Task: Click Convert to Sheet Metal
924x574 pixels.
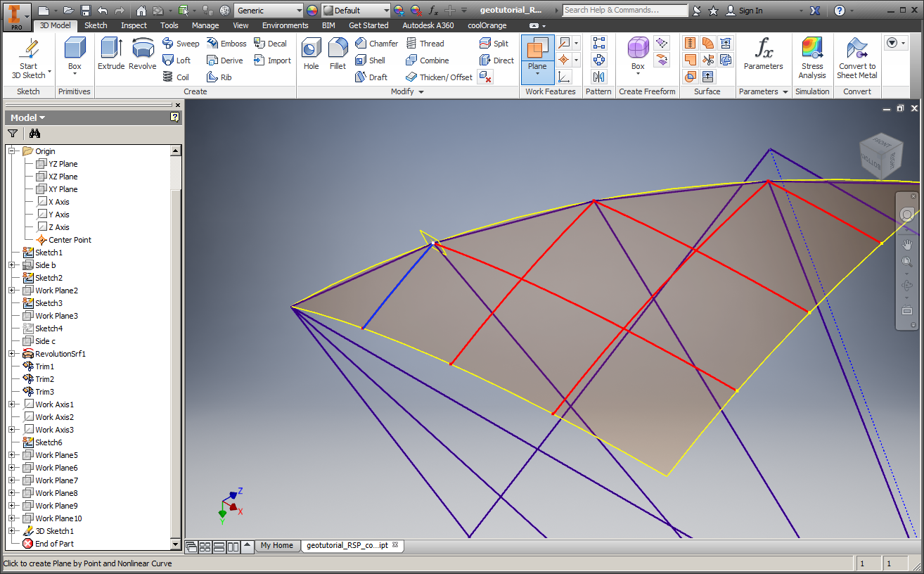Action: [x=857, y=58]
